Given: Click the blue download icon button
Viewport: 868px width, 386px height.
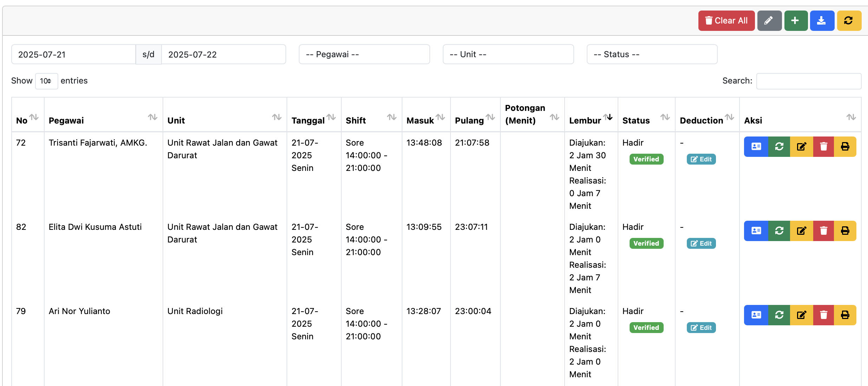Looking at the screenshot, I should click(x=822, y=21).
